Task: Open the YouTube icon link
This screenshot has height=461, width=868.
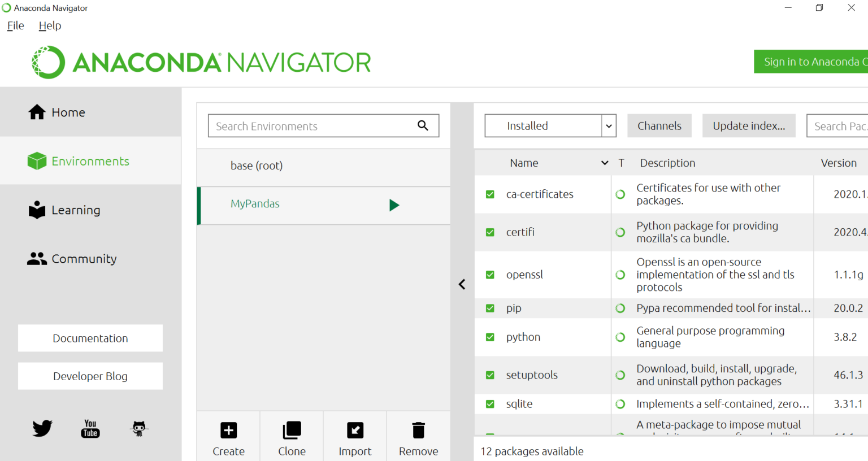Action: 90,428
